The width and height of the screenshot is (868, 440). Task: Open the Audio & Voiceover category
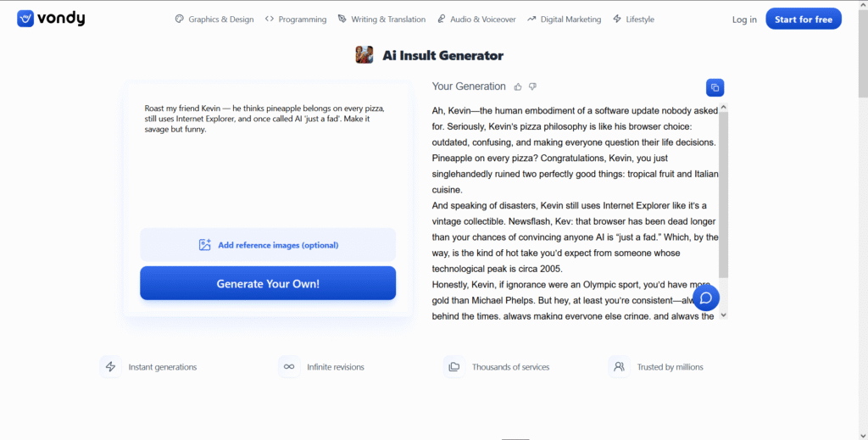(476, 19)
